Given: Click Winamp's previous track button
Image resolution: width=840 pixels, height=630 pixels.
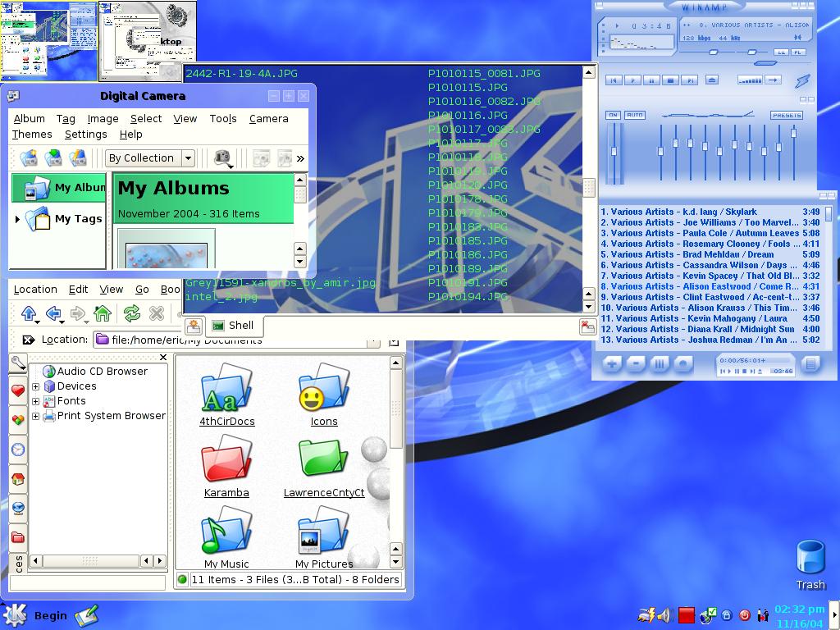Looking at the screenshot, I should (614, 80).
